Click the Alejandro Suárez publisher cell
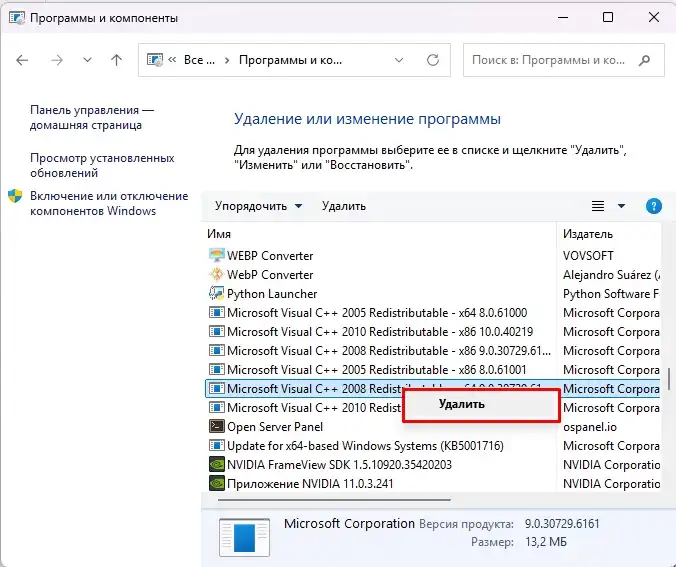Image resolution: width=676 pixels, height=567 pixels. [x=611, y=275]
